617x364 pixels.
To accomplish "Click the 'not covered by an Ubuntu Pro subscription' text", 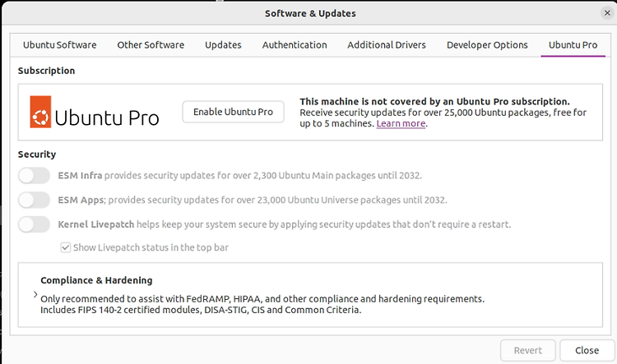I will [x=434, y=101].
